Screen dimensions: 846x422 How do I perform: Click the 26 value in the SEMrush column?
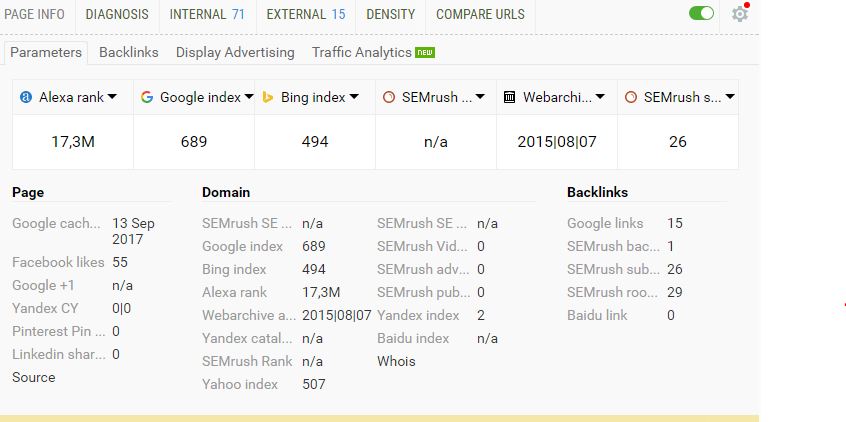[678, 142]
